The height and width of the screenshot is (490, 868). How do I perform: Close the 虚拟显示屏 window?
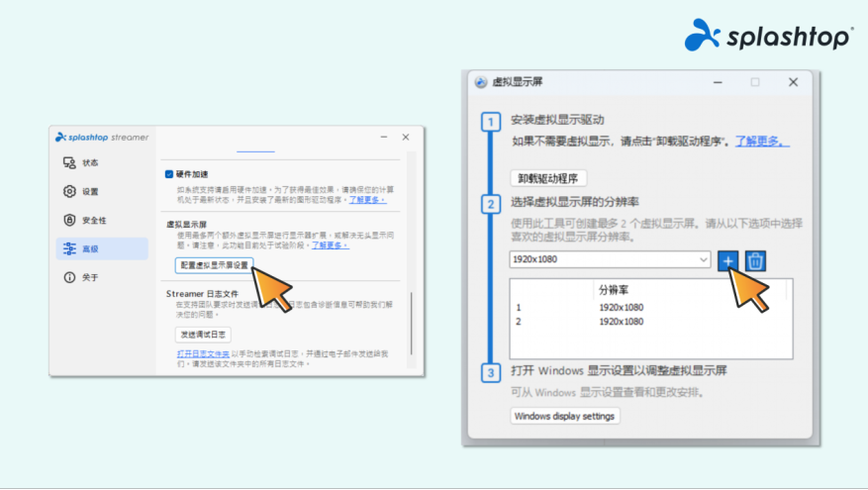coord(793,82)
